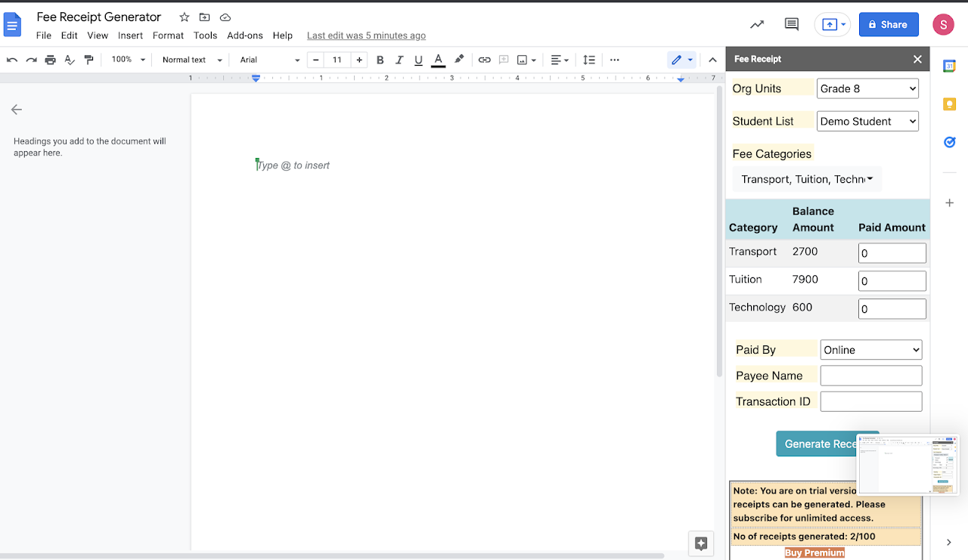Screen dimensions: 968x560
Task: Open the Google account avatar
Action: click(943, 24)
